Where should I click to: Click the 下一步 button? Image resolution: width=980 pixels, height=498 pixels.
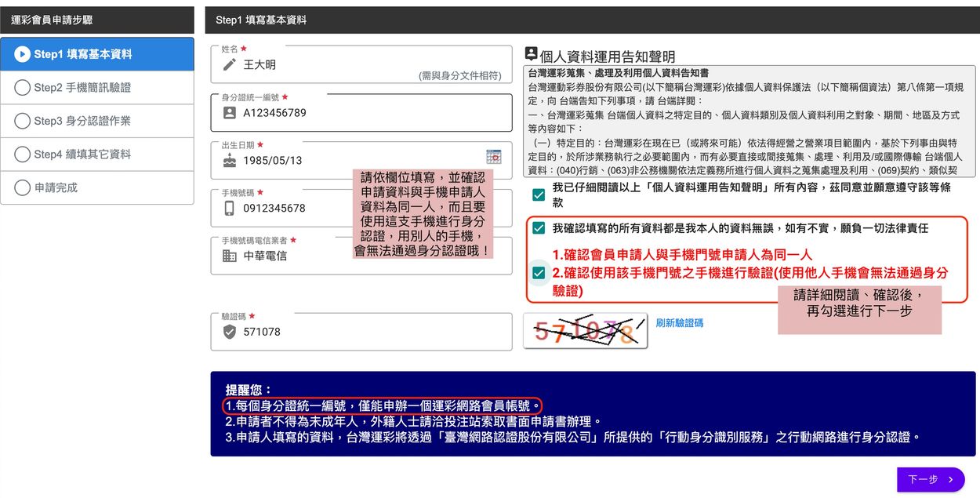point(930,479)
